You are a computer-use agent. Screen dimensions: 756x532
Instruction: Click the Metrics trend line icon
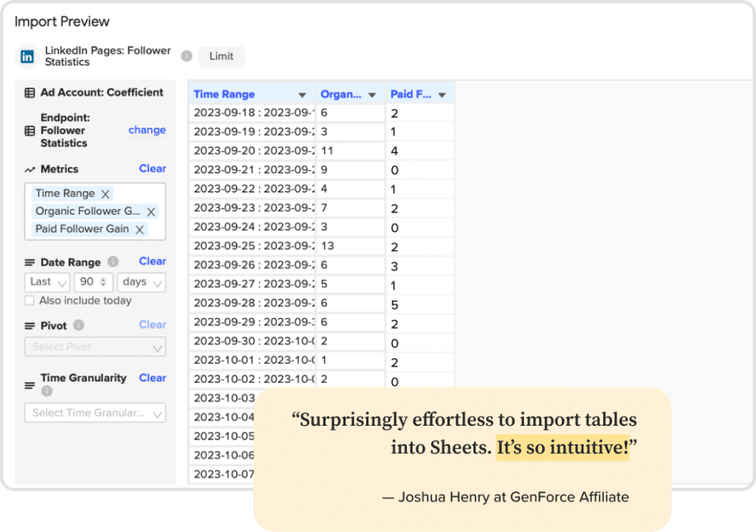(x=30, y=170)
